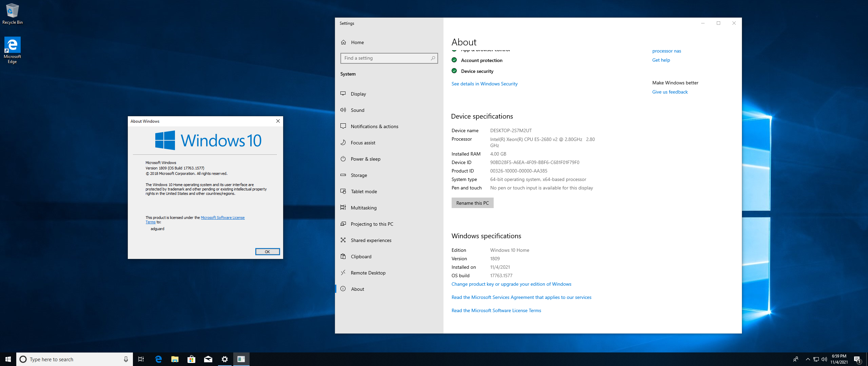This screenshot has height=366, width=868.
Task: Click the Clipboard icon in sidebar
Action: tap(343, 256)
